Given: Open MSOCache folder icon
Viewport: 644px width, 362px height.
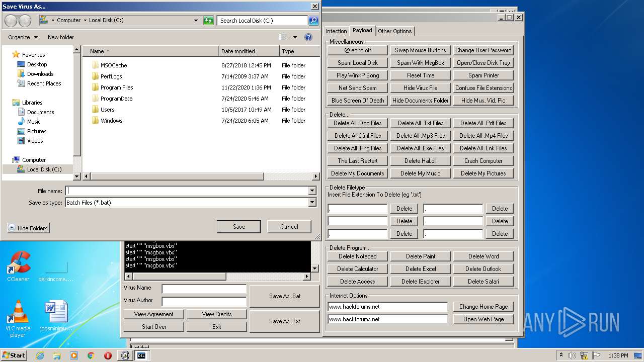Looking at the screenshot, I should 95,65.
